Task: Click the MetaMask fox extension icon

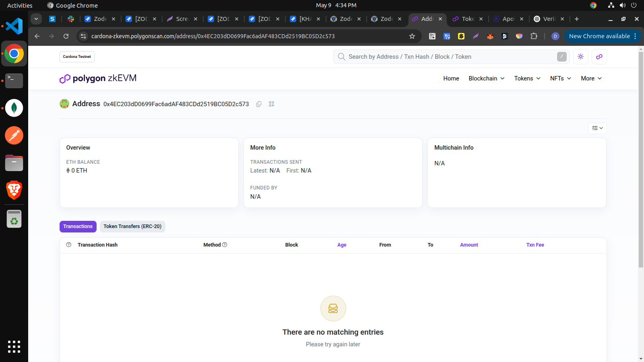Action: click(490, 36)
